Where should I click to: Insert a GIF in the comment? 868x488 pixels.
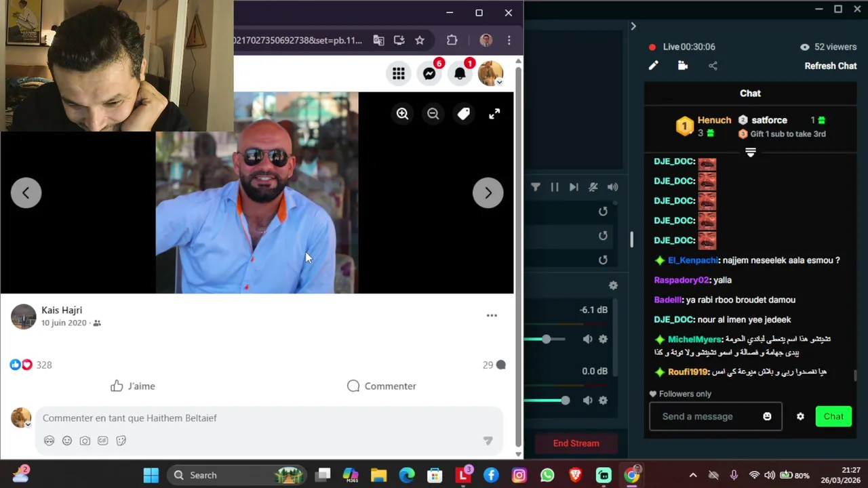point(103,441)
